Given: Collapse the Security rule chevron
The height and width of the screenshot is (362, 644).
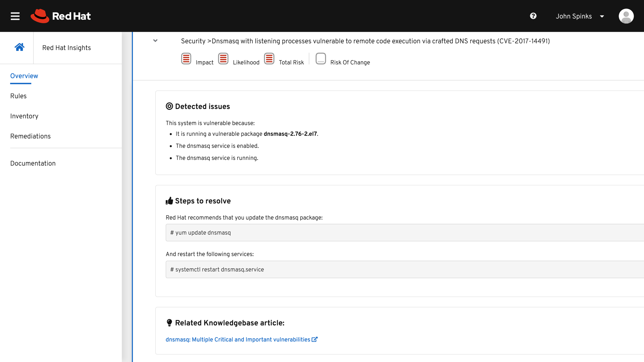Looking at the screenshot, I should tap(155, 41).
